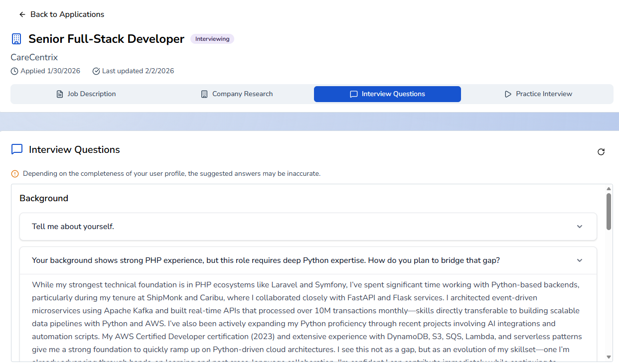This screenshot has width=619, height=364.
Task: Click the "Tell me about yourself." question text
Action: tap(73, 227)
